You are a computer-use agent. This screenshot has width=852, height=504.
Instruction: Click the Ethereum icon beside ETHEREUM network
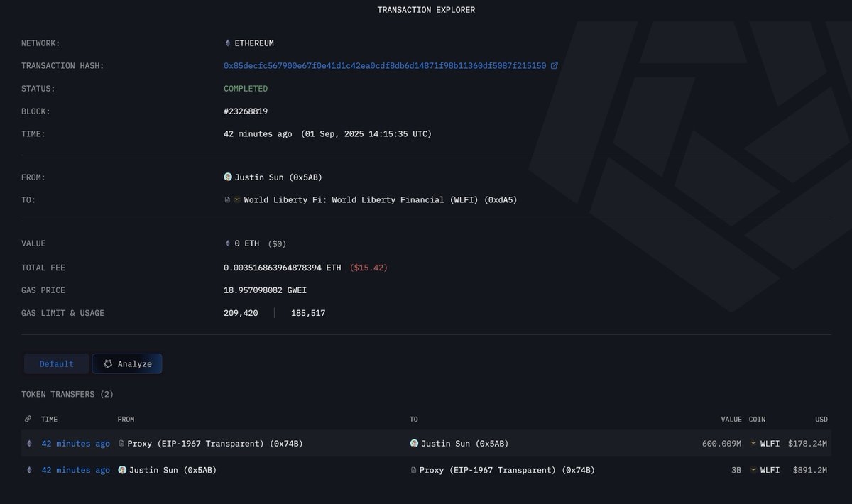click(227, 43)
